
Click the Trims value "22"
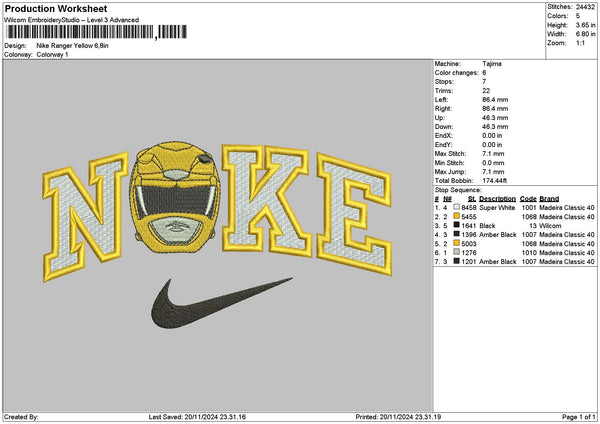[486, 91]
